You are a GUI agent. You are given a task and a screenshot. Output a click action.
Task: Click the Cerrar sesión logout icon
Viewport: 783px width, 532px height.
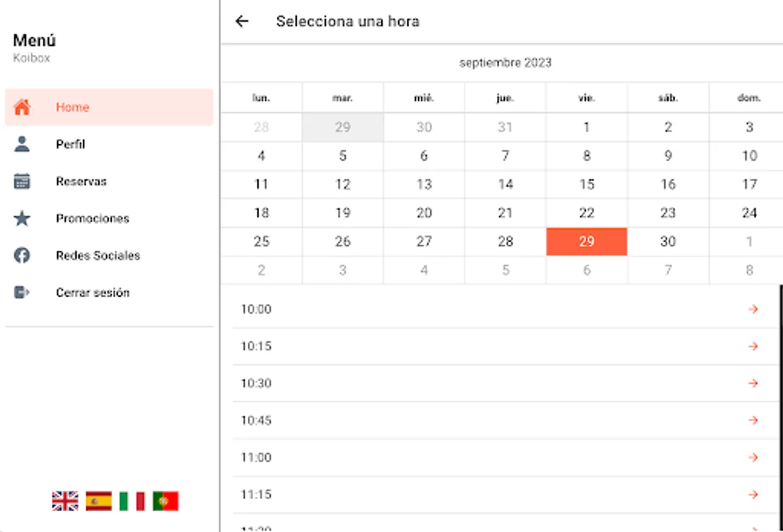[22, 293]
